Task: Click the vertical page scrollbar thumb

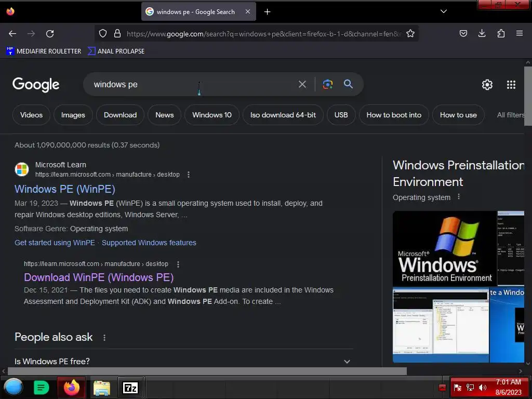Action: [528, 96]
